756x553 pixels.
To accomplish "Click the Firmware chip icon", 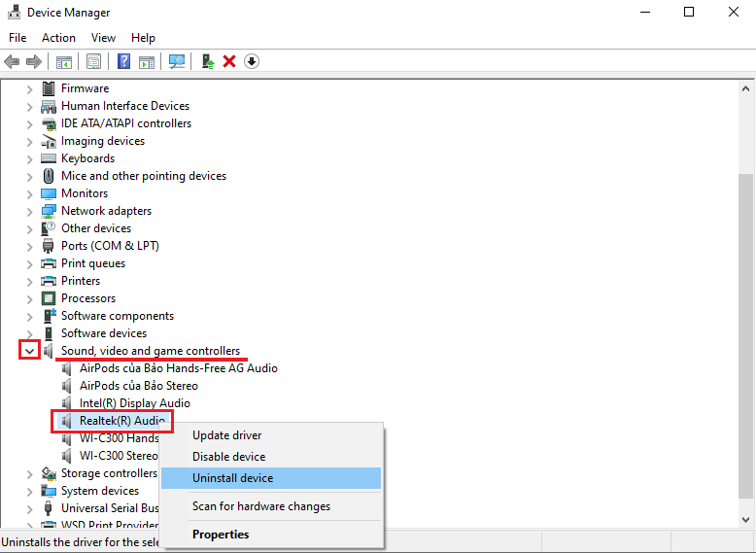I will pos(49,88).
